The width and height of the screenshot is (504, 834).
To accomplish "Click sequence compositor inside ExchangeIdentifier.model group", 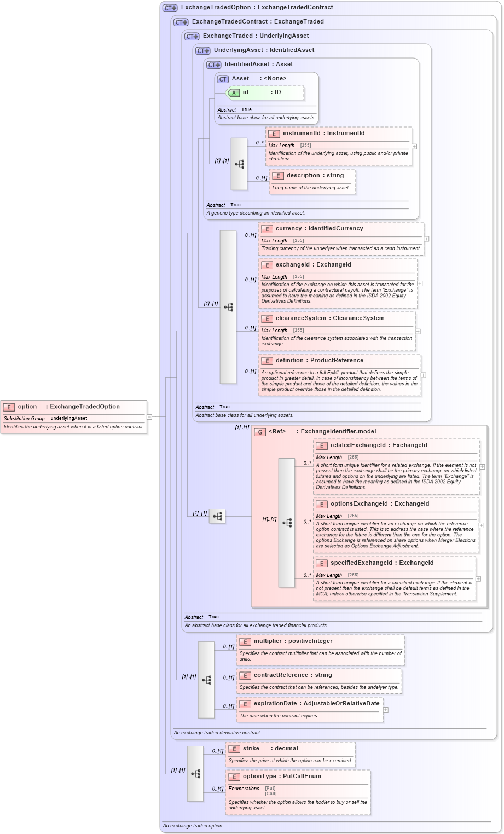I will tap(287, 523).
